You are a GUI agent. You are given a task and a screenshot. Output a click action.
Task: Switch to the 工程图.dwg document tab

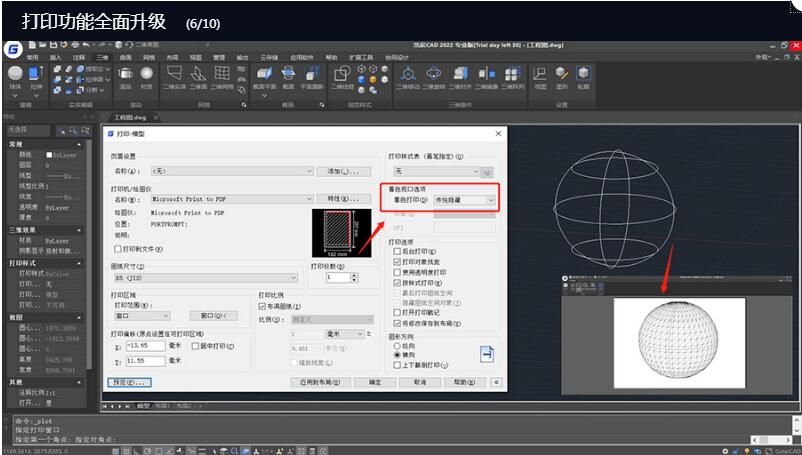coord(130,117)
